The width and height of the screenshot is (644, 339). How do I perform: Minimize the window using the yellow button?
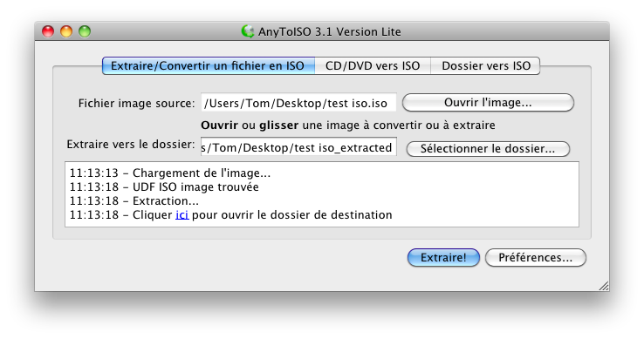(66, 31)
